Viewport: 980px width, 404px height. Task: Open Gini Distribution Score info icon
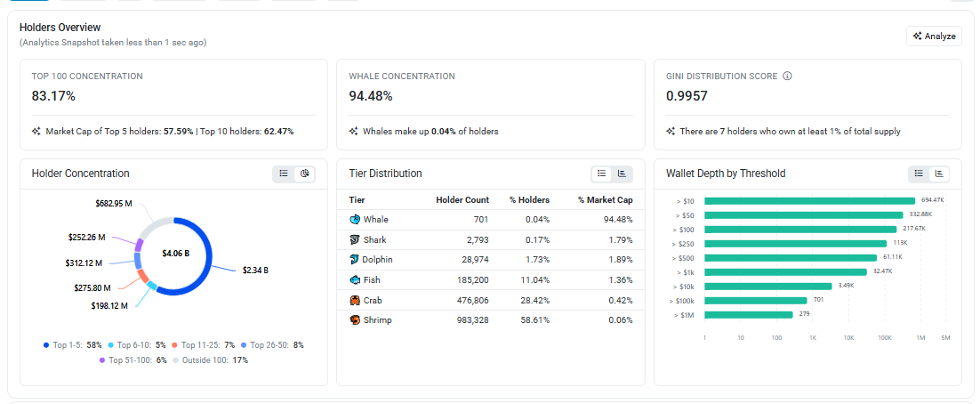788,77
